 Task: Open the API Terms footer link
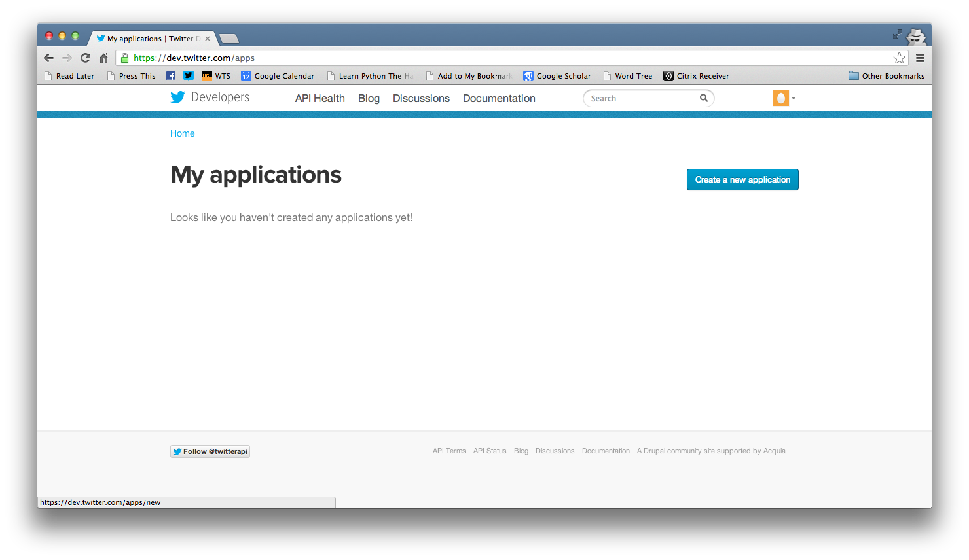(x=449, y=451)
